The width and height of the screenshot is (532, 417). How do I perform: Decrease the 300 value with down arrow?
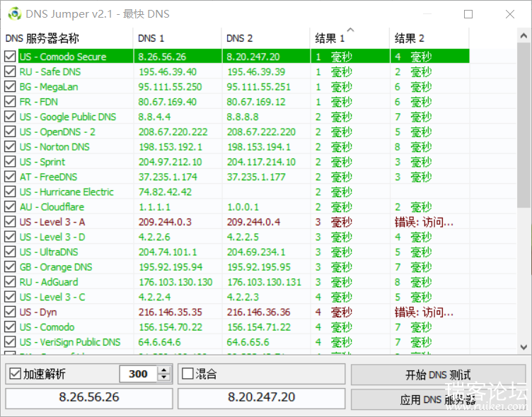tap(164, 377)
